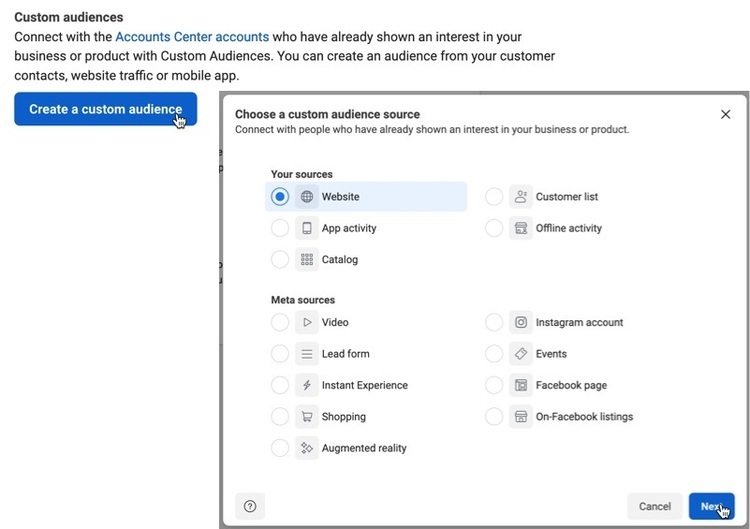This screenshot has height=529, width=750.
Task: Click the Website globe icon
Action: [x=307, y=197]
